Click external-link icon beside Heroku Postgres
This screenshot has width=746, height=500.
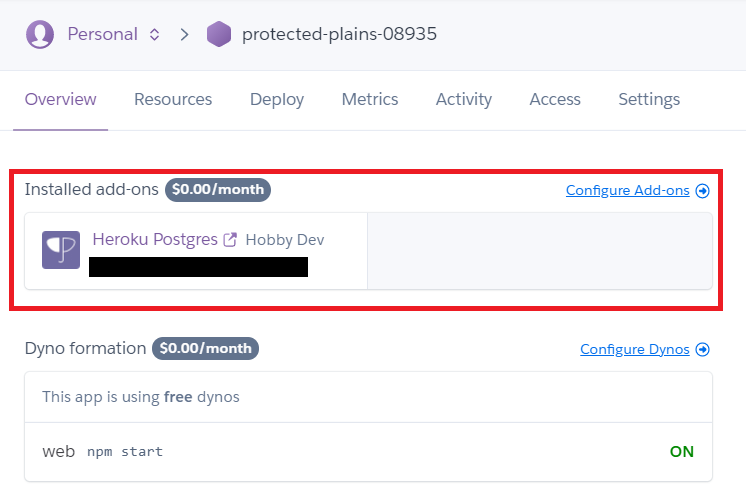(x=230, y=239)
